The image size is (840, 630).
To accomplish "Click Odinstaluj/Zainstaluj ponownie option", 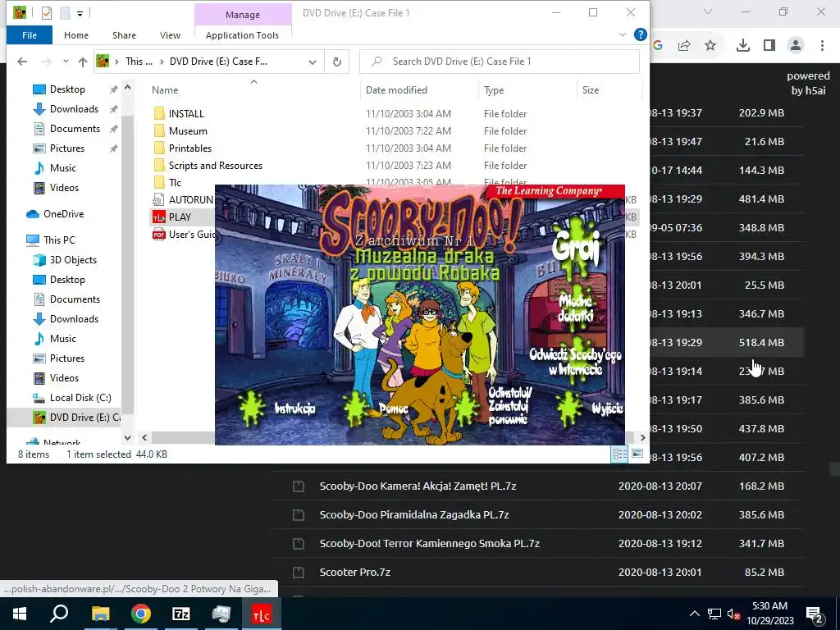I will point(509,407).
